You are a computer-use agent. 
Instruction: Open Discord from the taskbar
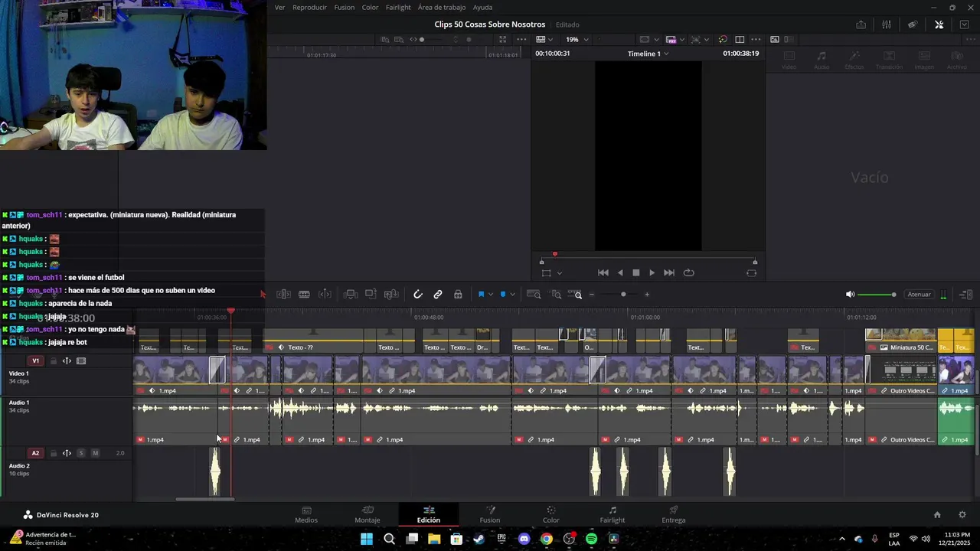tap(524, 539)
